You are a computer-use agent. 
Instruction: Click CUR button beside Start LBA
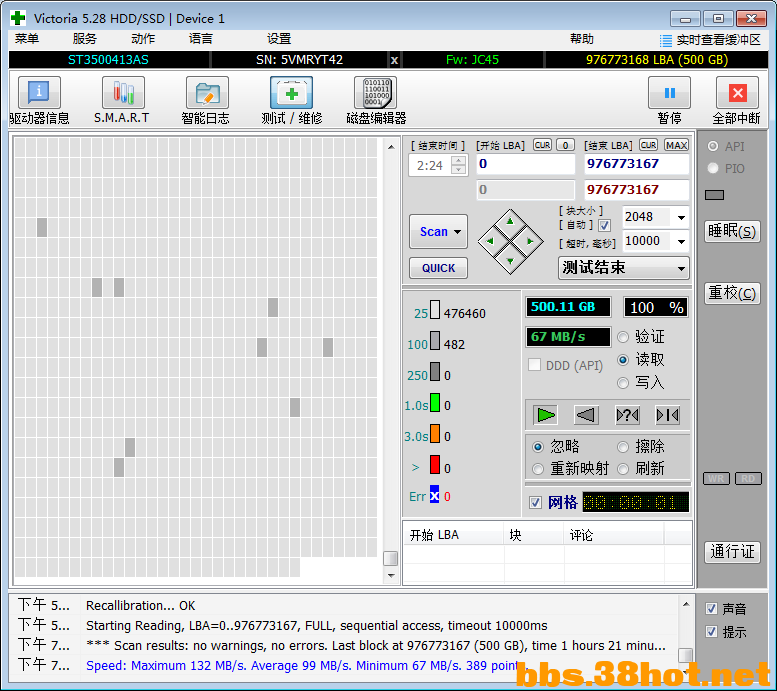pos(543,145)
